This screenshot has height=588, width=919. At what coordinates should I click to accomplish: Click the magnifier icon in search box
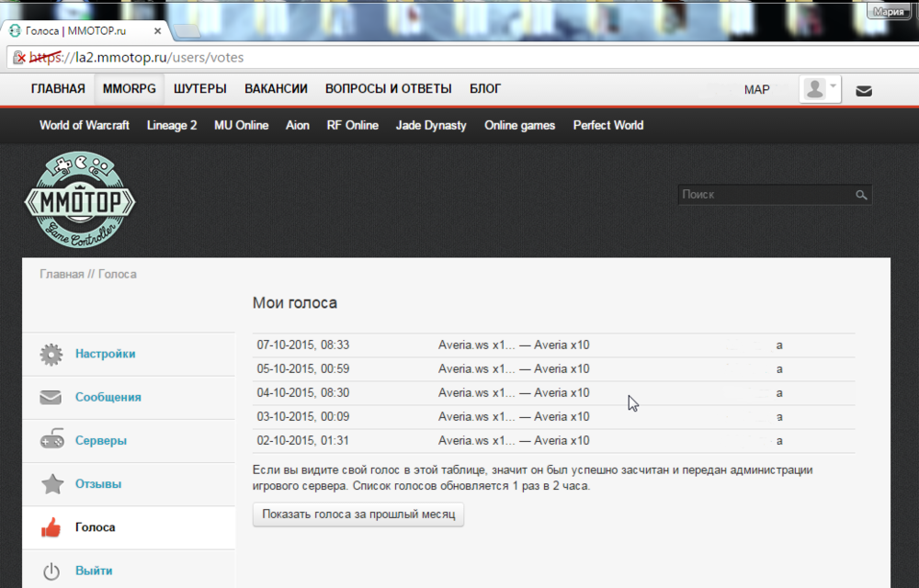[861, 195]
